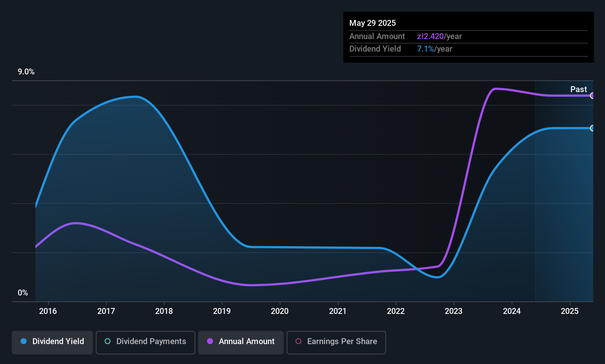The width and height of the screenshot is (605, 364).
Task: Enable the Dividend Payments series
Action: (x=146, y=343)
